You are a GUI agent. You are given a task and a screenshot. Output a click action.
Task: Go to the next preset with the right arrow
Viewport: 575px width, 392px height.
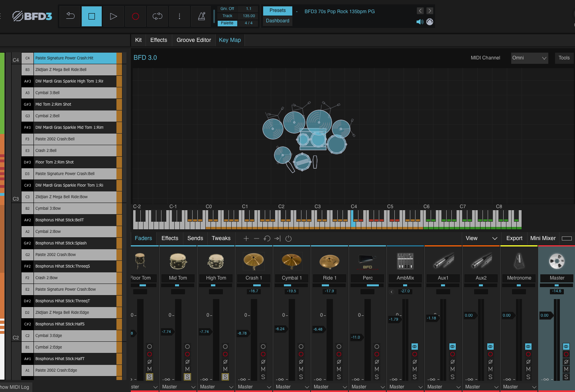[x=429, y=11]
